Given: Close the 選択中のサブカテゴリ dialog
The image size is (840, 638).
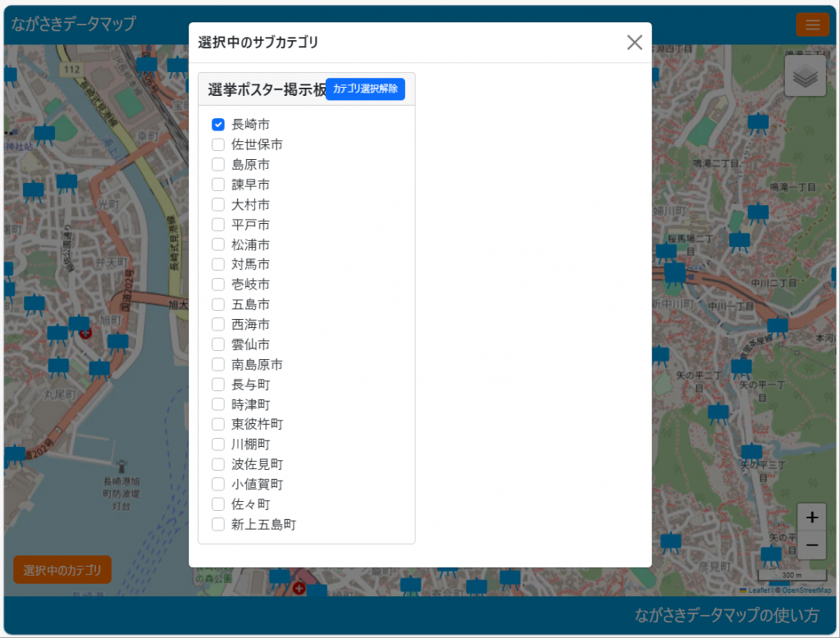Looking at the screenshot, I should pyautogui.click(x=634, y=43).
